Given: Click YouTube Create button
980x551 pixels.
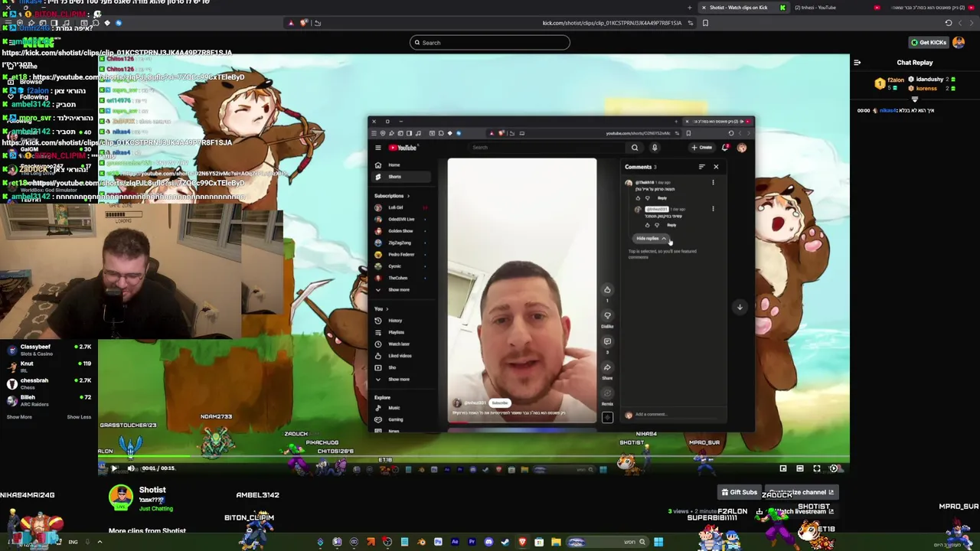Looking at the screenshot, I should (702, 148).
